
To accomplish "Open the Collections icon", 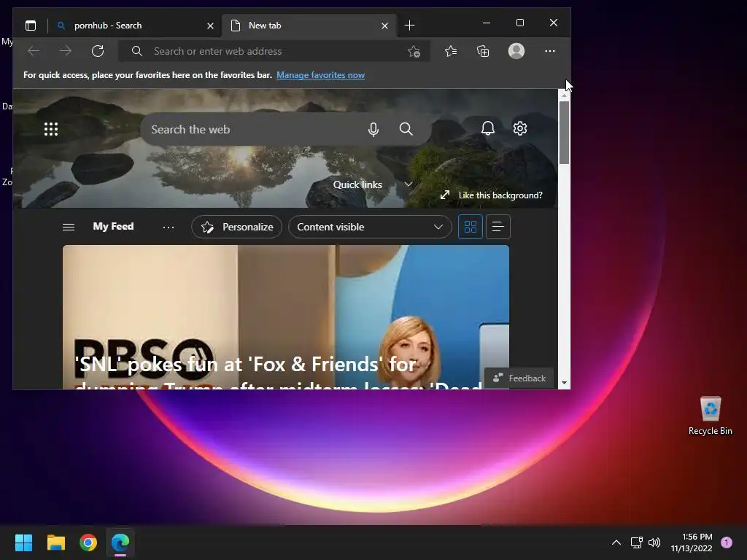I will tap(483, 51).
